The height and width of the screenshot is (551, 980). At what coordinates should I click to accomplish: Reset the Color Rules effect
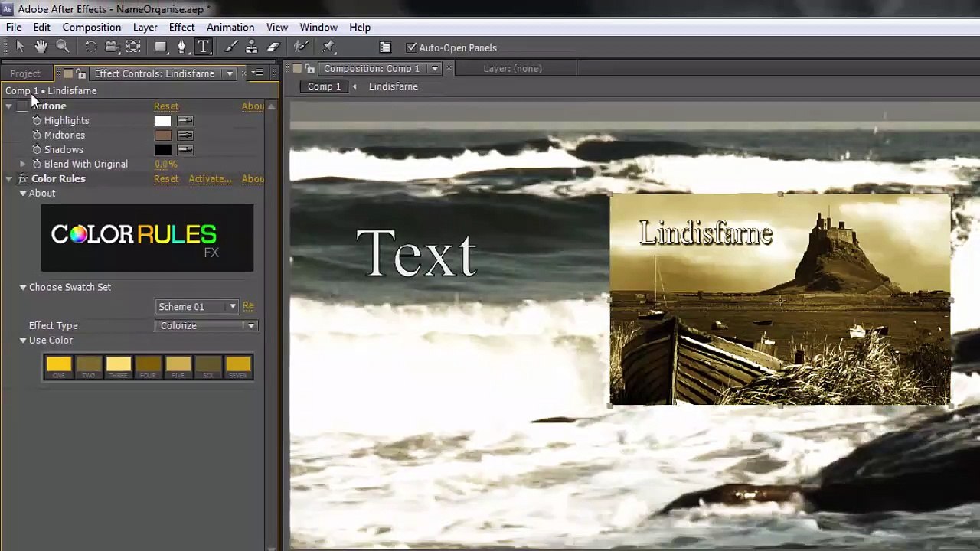(x=166, y=179)
